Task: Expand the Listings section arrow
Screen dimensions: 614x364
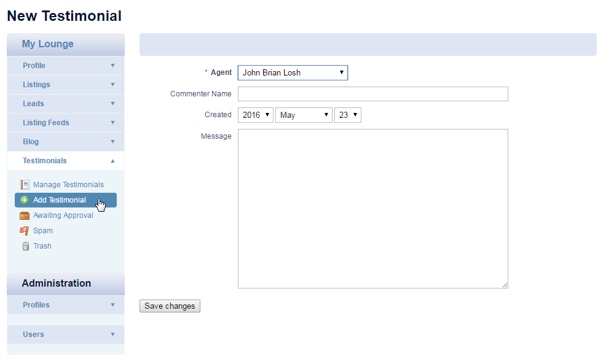Action: click(x=112, y=85)
